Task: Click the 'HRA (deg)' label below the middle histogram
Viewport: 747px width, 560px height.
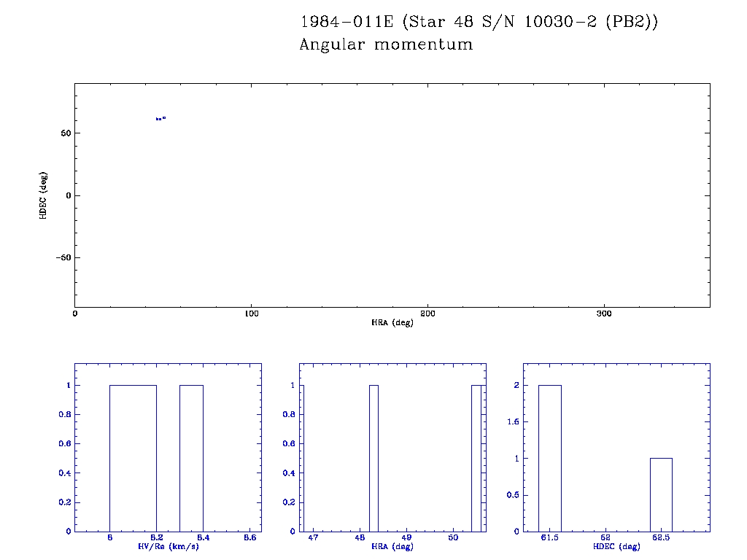Action: pos(392,547)
